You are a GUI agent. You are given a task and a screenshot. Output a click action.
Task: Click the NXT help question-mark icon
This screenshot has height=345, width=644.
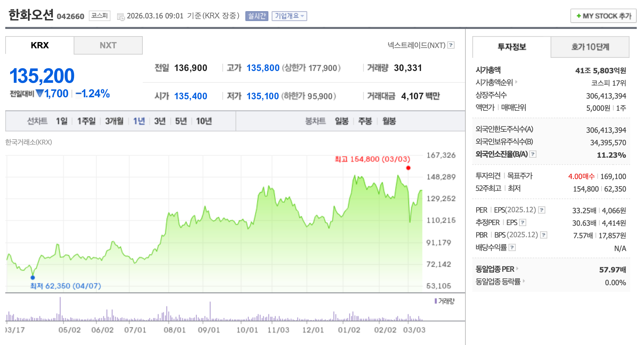[451, 45]
